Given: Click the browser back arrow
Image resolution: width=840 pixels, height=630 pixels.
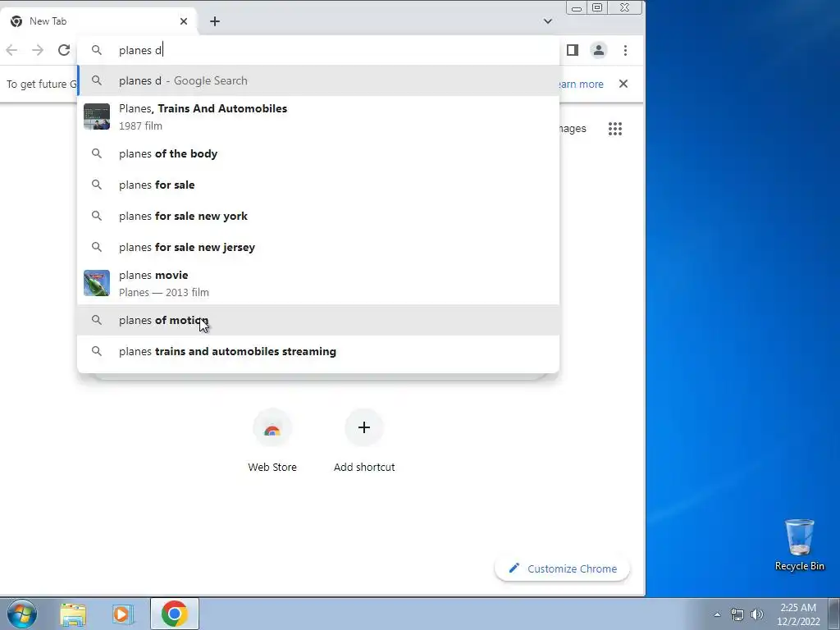Looking at the screenshot, I should click(11, 50).
